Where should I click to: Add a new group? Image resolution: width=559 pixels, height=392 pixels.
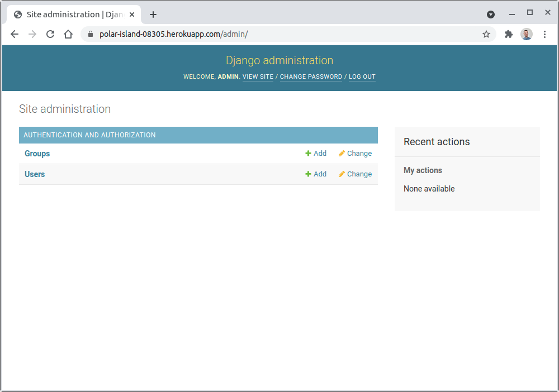(316, 154)
